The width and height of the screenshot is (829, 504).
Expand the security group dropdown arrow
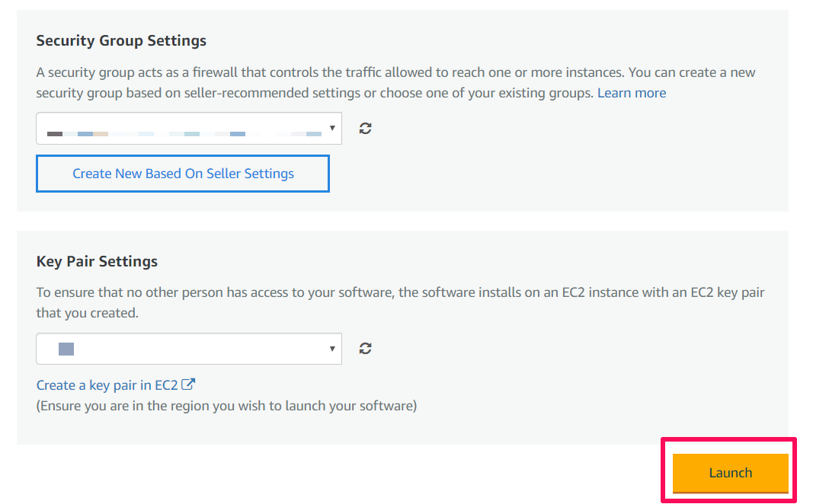click(x=332, y=129)
